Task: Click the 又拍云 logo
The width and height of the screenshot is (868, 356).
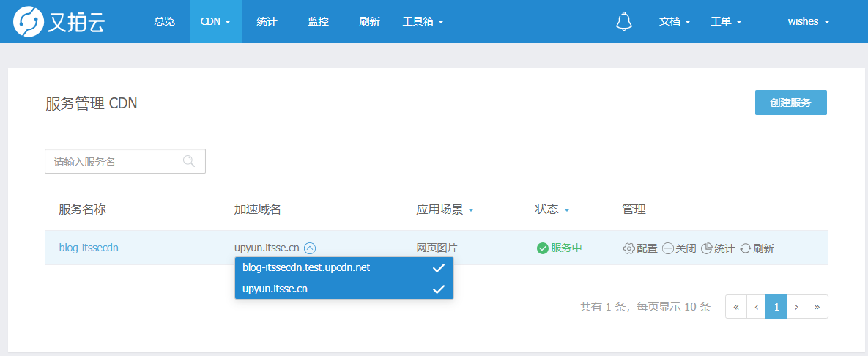Action: click(x=59, y=21)
